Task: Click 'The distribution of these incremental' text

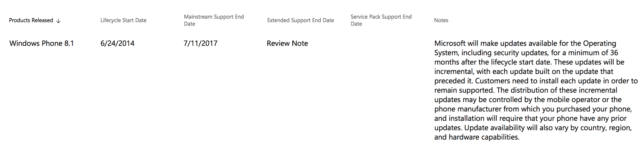Action: 557,90
